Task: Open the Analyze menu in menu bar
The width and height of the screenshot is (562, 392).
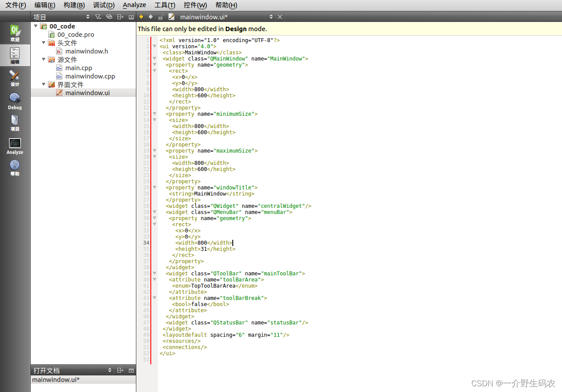Action: [x=135, y=5]
